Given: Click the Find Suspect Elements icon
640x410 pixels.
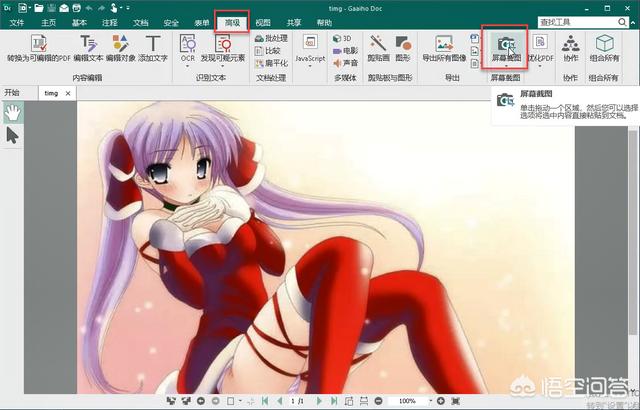Looking at the screenshot, I should click(223, 43).
